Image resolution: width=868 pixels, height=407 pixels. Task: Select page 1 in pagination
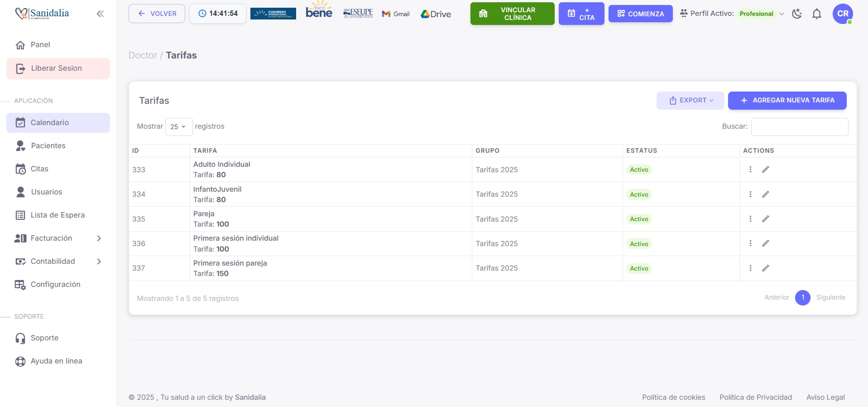click(803, 298)
